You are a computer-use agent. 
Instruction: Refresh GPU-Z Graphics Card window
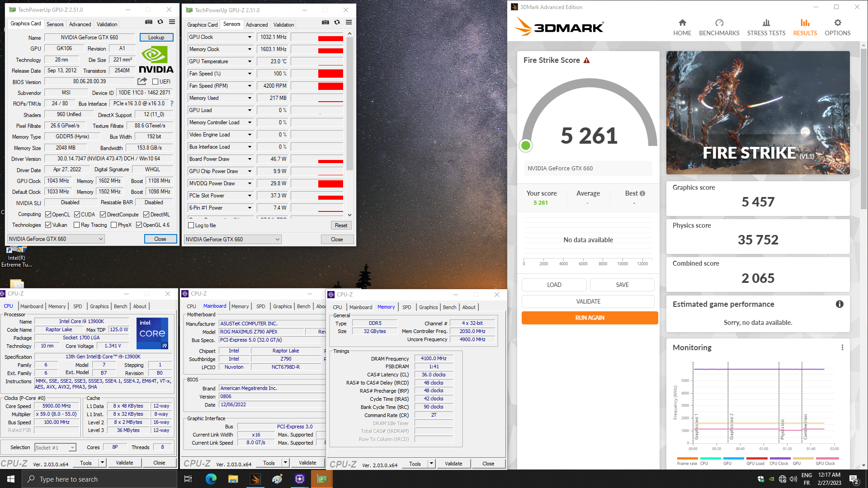(x=160, y=22)
